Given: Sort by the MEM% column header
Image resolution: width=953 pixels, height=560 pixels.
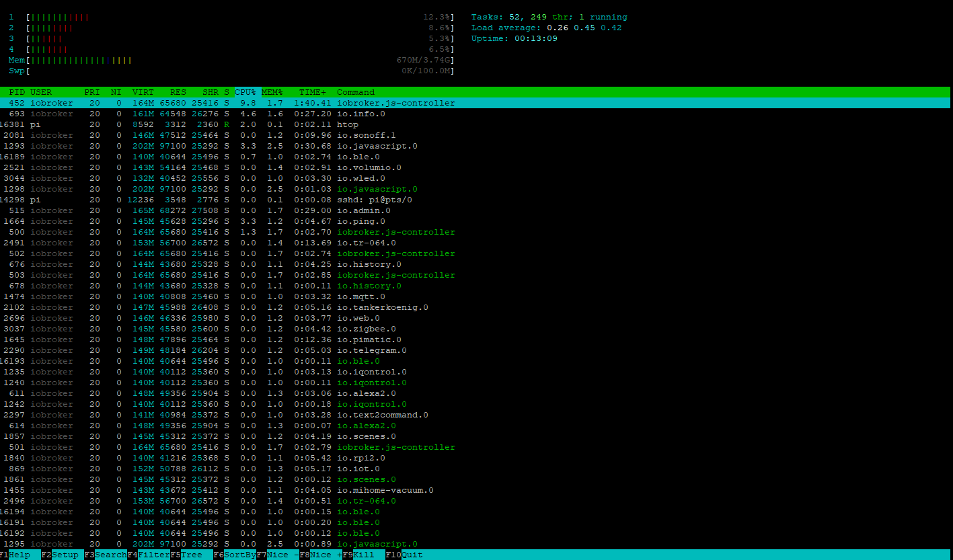Looking at the screenshot, I should point(272,92).
